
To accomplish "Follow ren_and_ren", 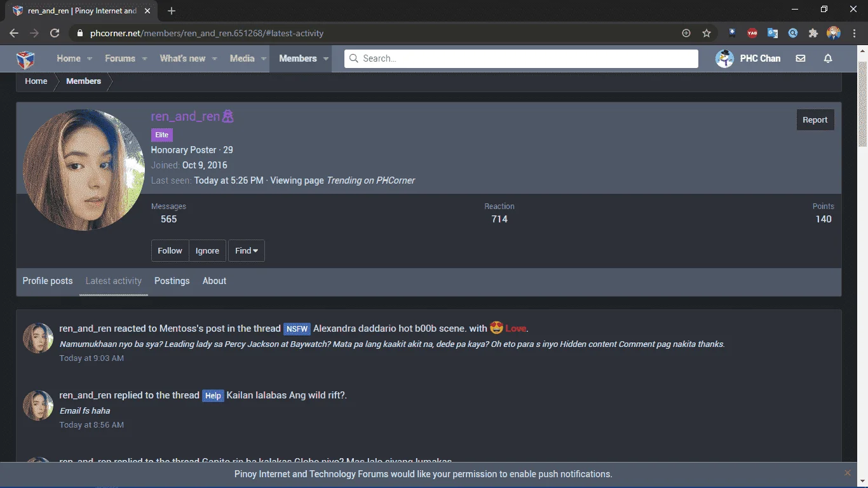I will tap(170, 250).
